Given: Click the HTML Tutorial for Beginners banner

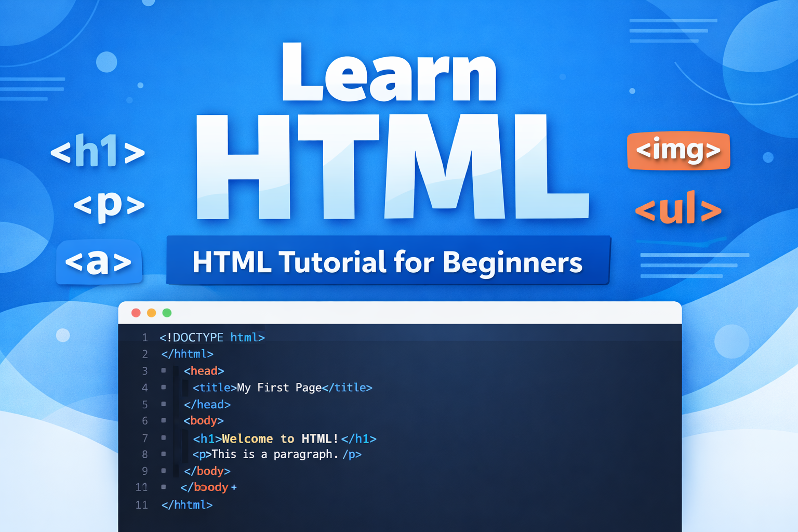Looking at the screenshot, I should pyautogui.click(x=389, y=262).
